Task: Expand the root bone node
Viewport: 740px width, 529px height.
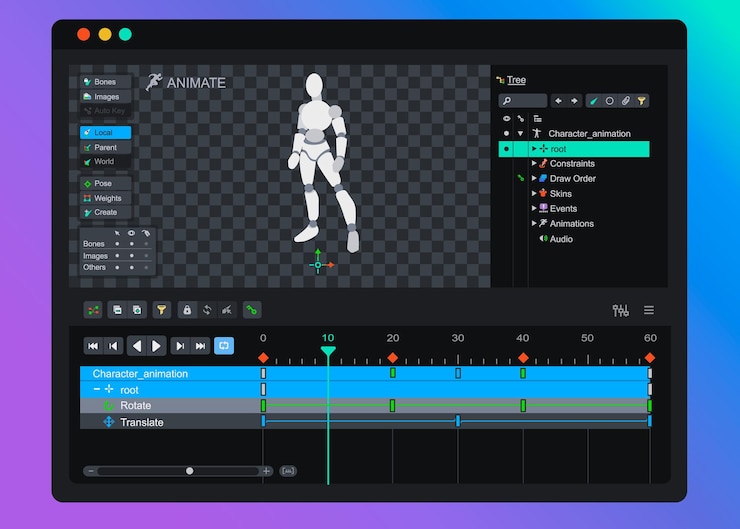Action: (534, 149)
